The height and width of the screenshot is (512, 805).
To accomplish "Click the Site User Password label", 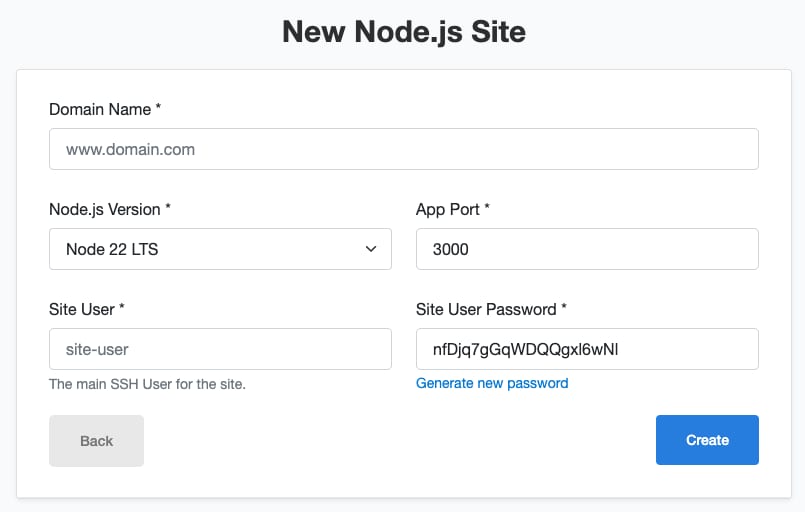I will click(491, 309).
